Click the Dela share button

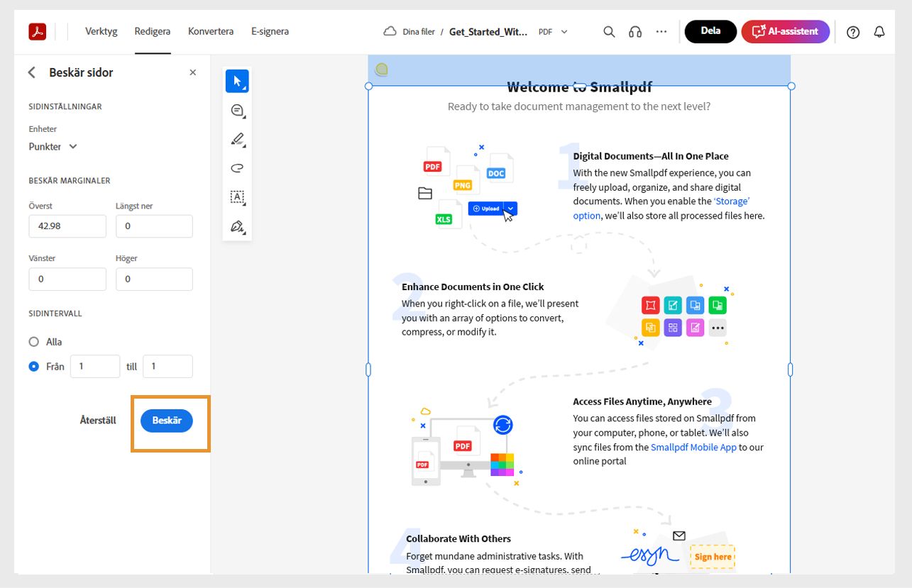[710, 31]
